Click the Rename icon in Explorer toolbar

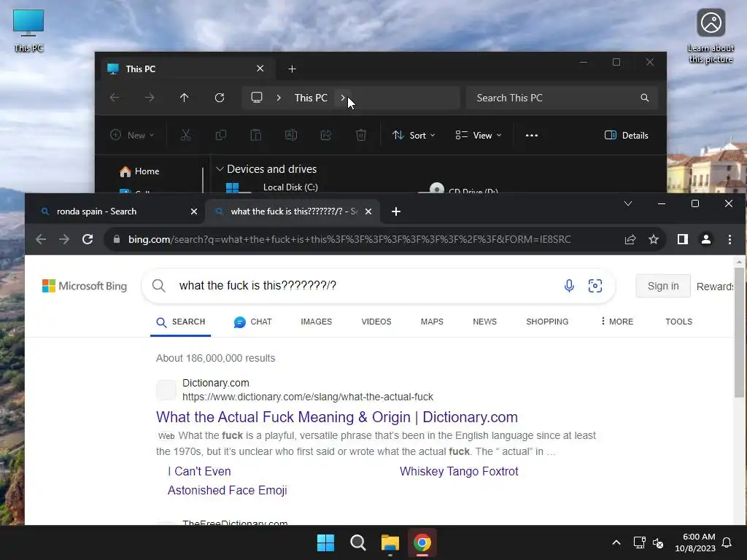(291, 135)
